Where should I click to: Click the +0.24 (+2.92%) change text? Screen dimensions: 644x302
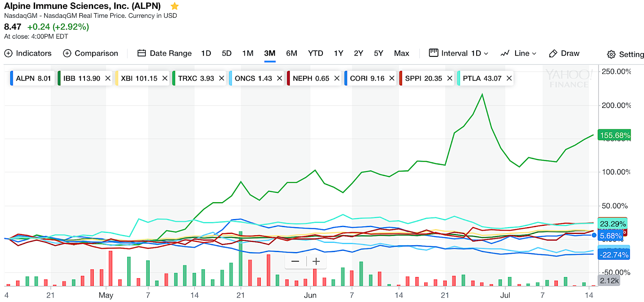point(58,27)
